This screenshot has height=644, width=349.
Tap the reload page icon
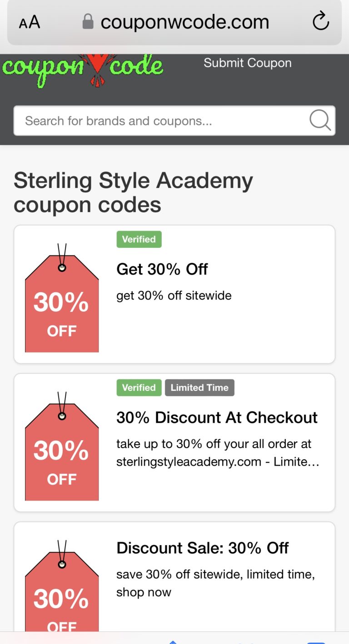point(321,21)
